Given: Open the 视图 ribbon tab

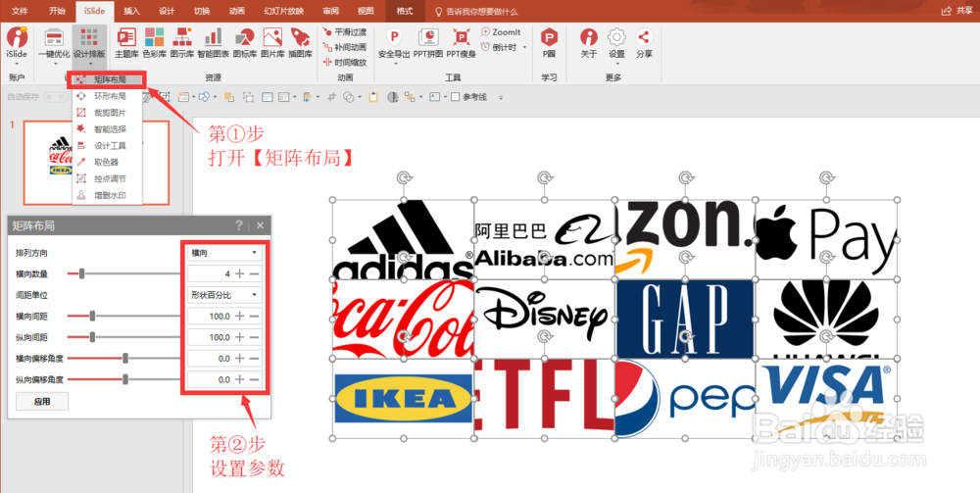Looking at the screenshot, I should tap(366, 11).
